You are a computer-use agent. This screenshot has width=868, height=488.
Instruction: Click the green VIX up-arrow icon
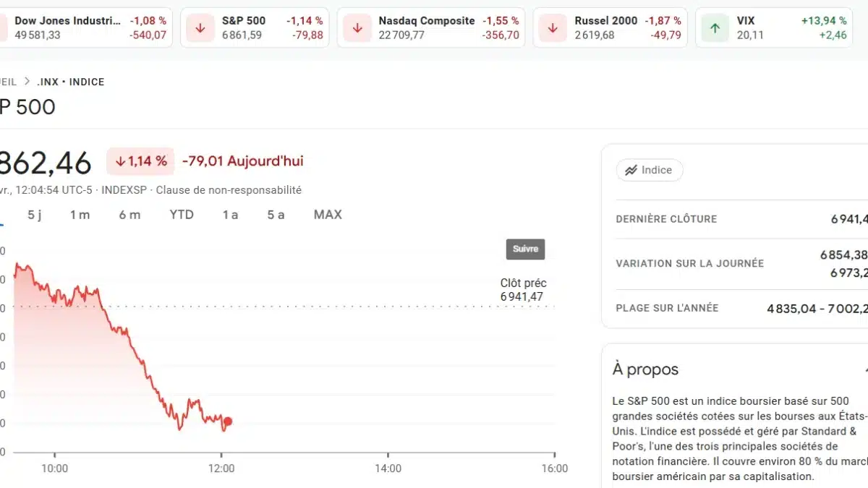click(713, 27)
